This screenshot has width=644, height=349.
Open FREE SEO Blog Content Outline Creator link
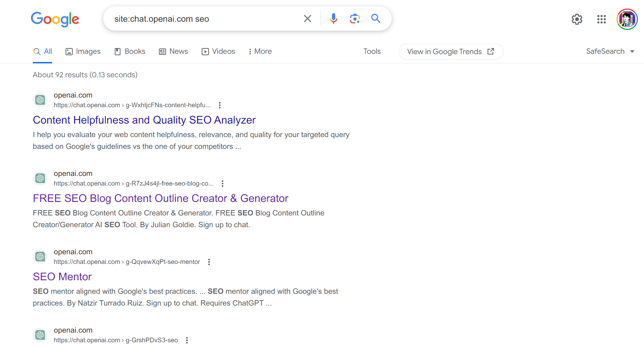click(x=160, y=198)
